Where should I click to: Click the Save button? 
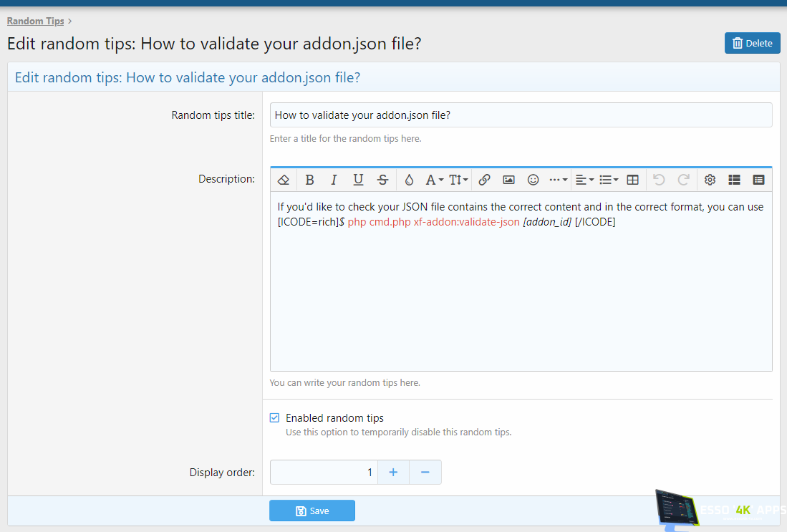pos(312,511)
